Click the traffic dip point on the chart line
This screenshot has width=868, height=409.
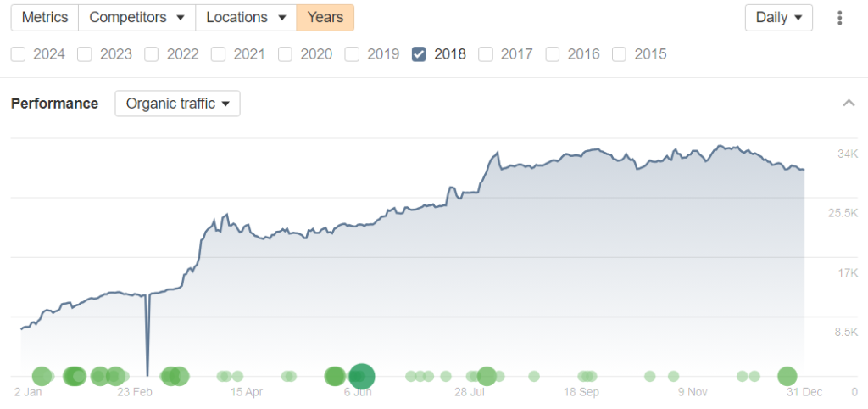pyautogui.click(x=147, y=373)
